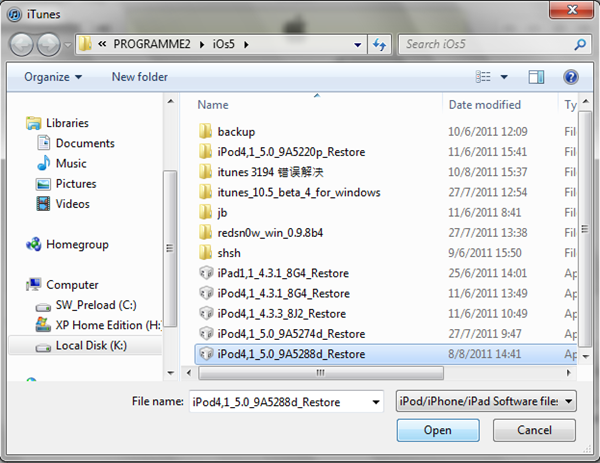
Task: Click date 25/6/2011 14:01
Action: pos(488,273)
